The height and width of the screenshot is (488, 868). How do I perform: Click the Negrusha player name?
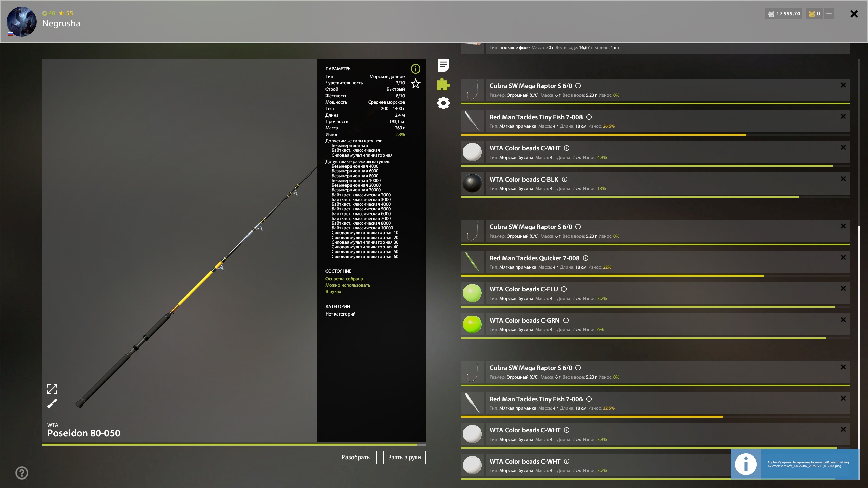[61, 23]
